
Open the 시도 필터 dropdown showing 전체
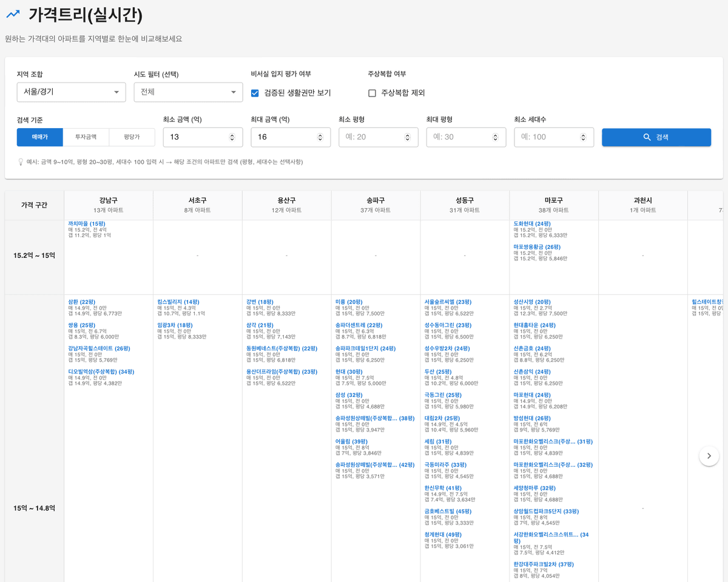188,92
